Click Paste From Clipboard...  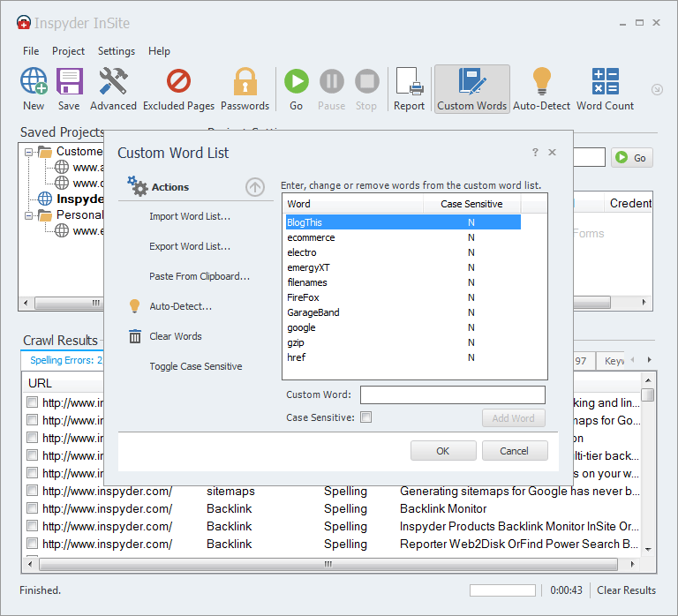pyautogui.click(x=200, y=276)
